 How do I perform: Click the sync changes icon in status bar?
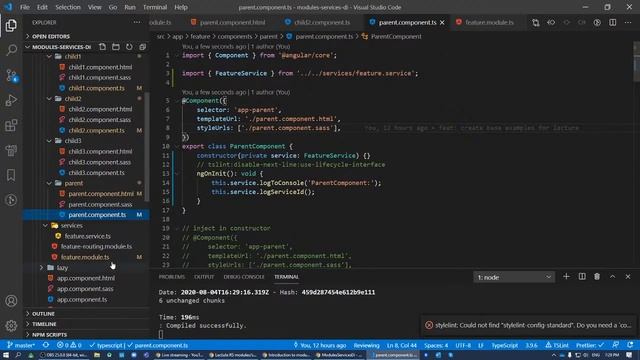(46, 345)
